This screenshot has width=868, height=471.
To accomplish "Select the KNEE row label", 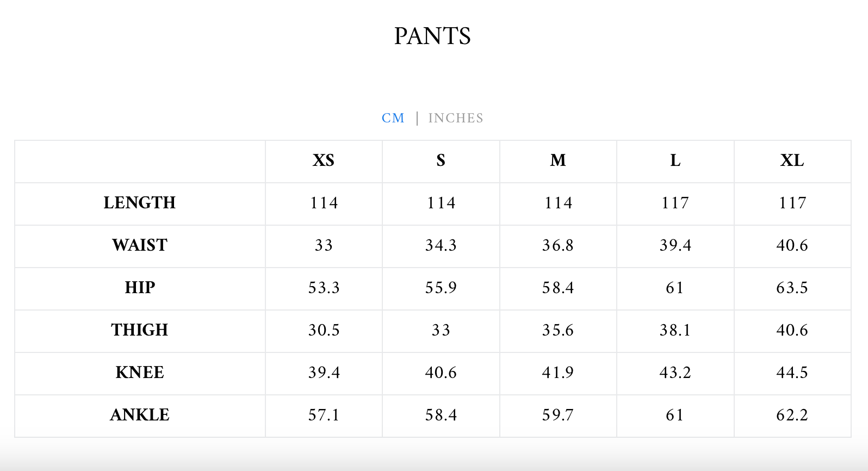I will [x=140, y=373].
